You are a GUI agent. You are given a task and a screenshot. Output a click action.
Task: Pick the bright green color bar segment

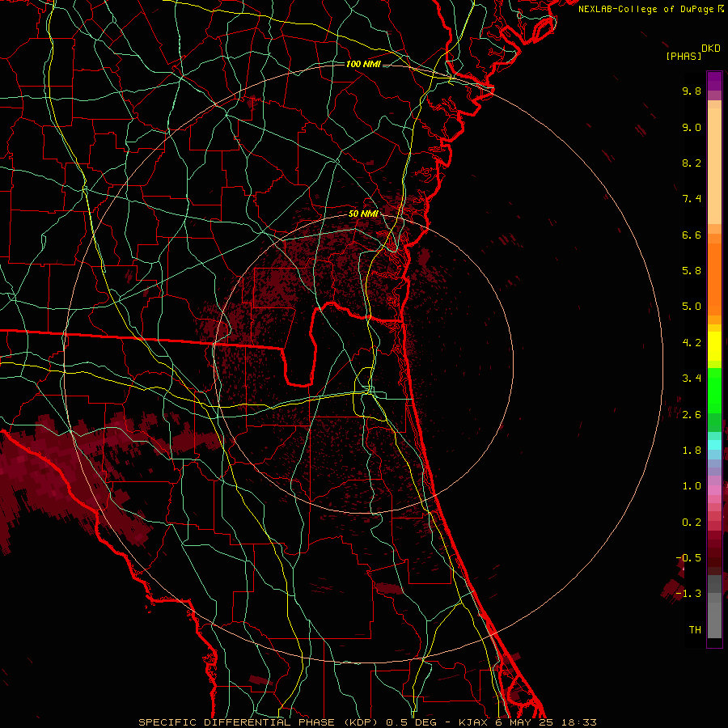[x=714, y=389]
